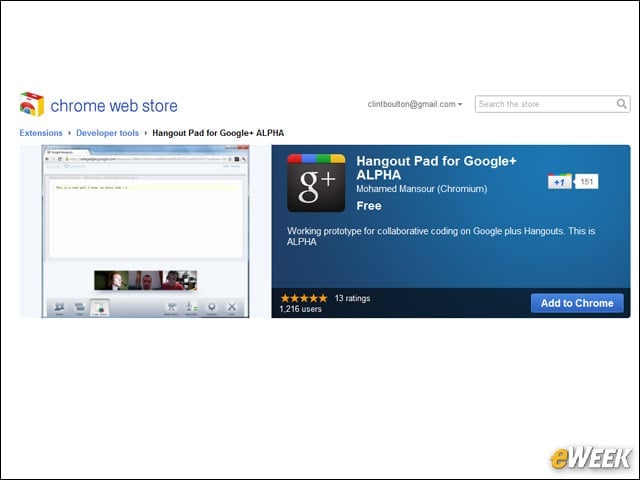
Task: Click the mute video camera icon in preview
Action: tap(171, 307)
